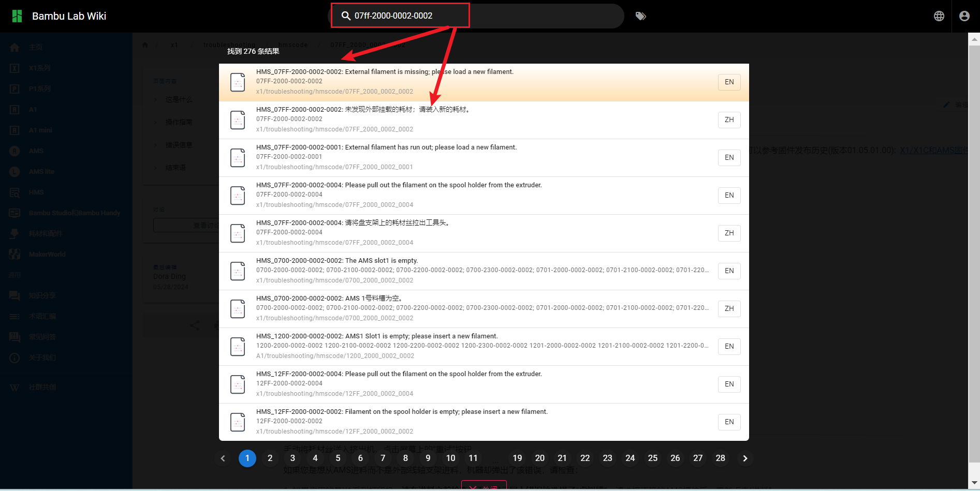Open HMS in the sidebar
980x491 pixels.
pyautogui.click(x=66, y=192)
